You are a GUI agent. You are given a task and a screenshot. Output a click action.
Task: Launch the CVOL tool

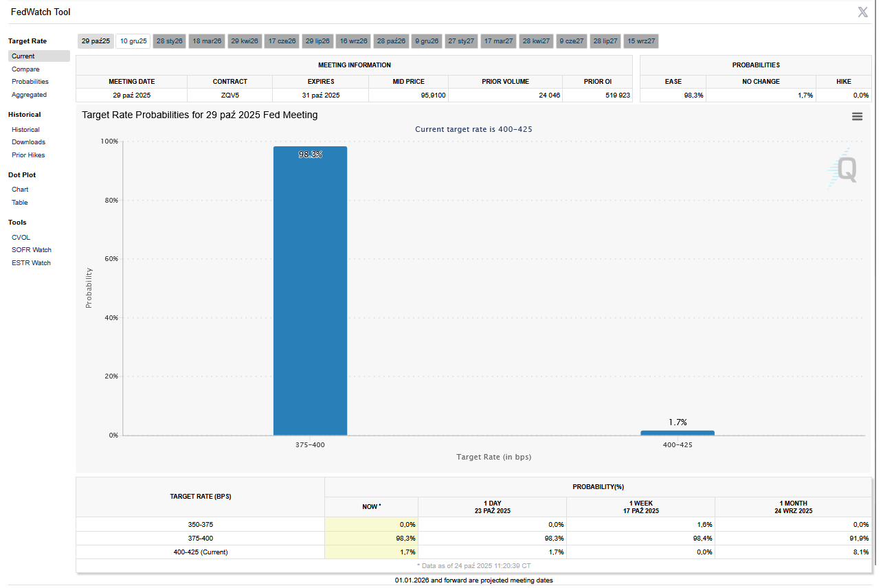point(21,238)
